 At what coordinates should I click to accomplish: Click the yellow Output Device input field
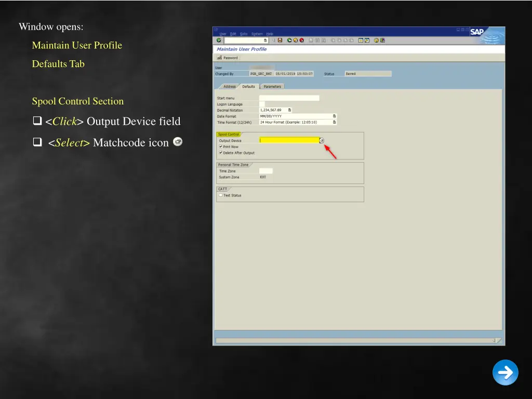pyautogui.click(x=289, y=140)
